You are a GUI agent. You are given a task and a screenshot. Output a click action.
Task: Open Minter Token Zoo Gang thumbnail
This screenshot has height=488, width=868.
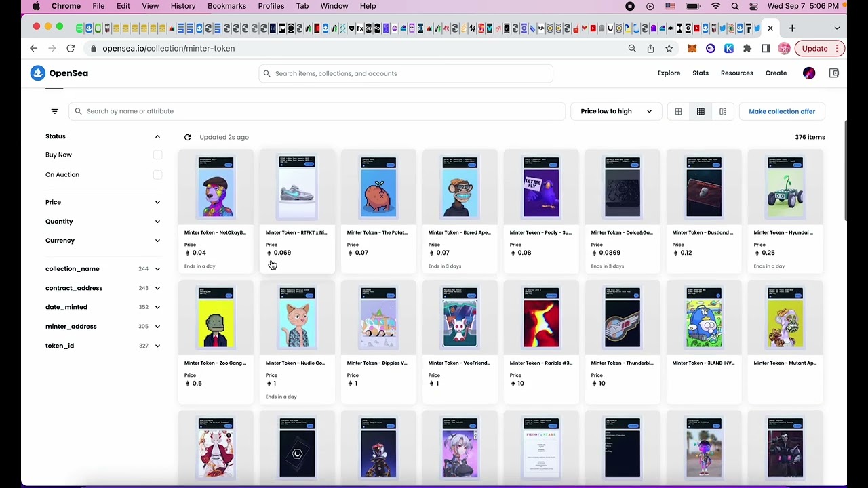(x=216, y=318)
